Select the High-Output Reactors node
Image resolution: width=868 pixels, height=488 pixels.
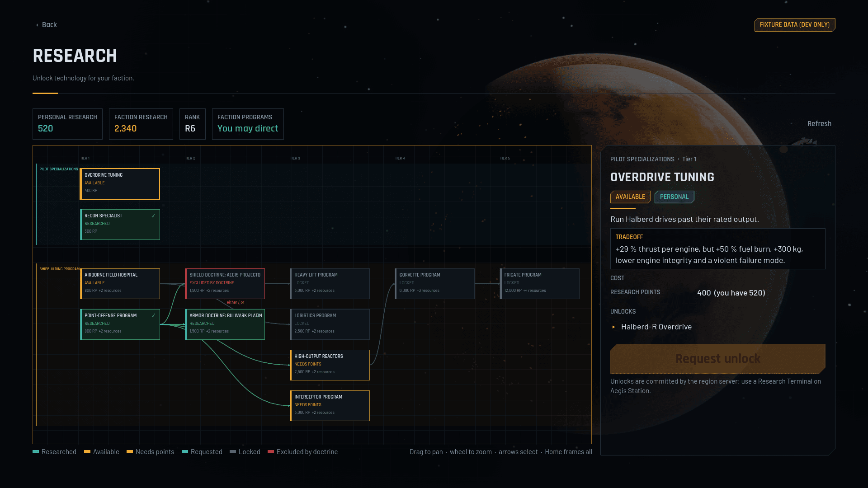point(330,365)
